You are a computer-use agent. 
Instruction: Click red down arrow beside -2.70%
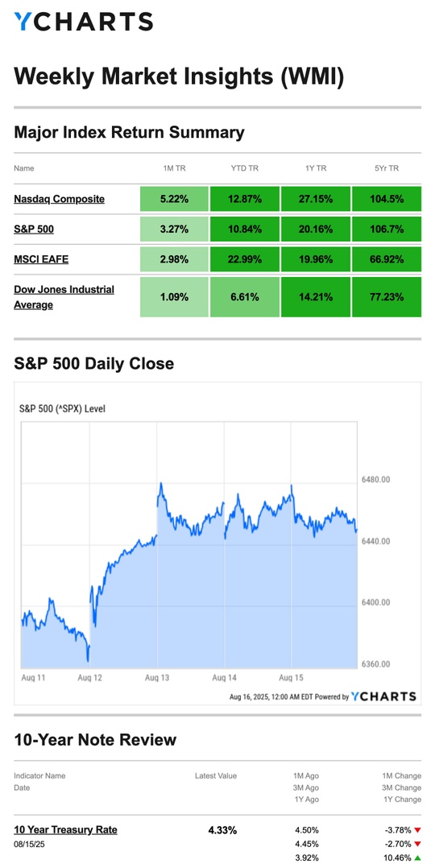416,844
